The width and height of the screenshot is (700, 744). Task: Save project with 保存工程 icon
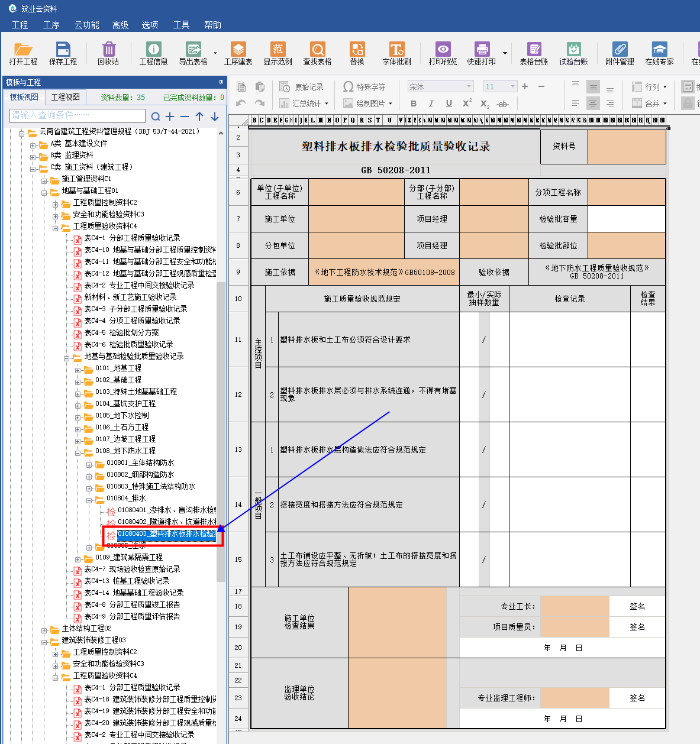point(63,53)
